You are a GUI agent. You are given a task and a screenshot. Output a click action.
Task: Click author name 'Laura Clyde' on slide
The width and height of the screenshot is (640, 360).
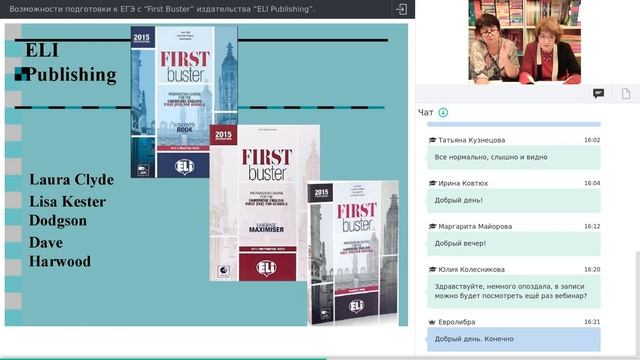(x=71, y=180)
